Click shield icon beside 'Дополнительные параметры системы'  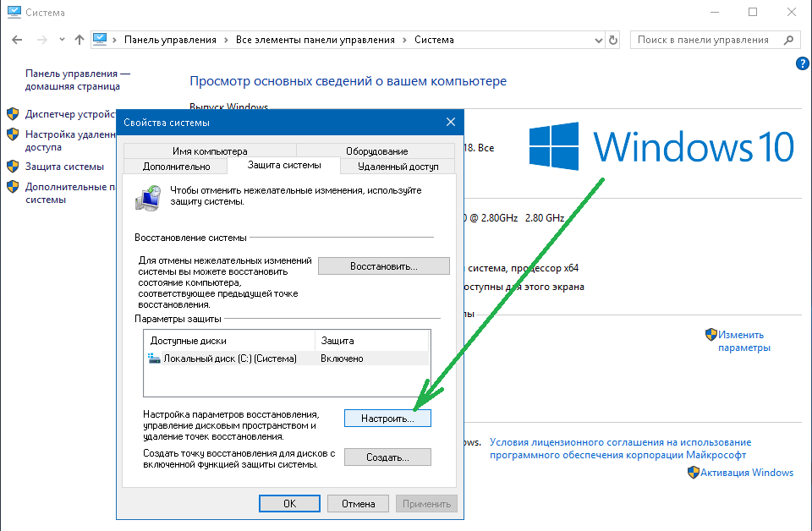pyautogui.click(x=13, y=187)
